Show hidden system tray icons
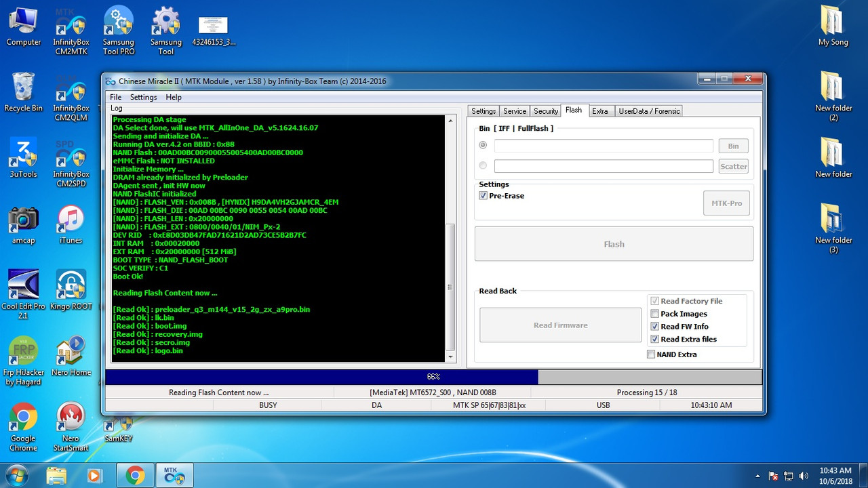868x488 pixels. click(x=759, y=476)
